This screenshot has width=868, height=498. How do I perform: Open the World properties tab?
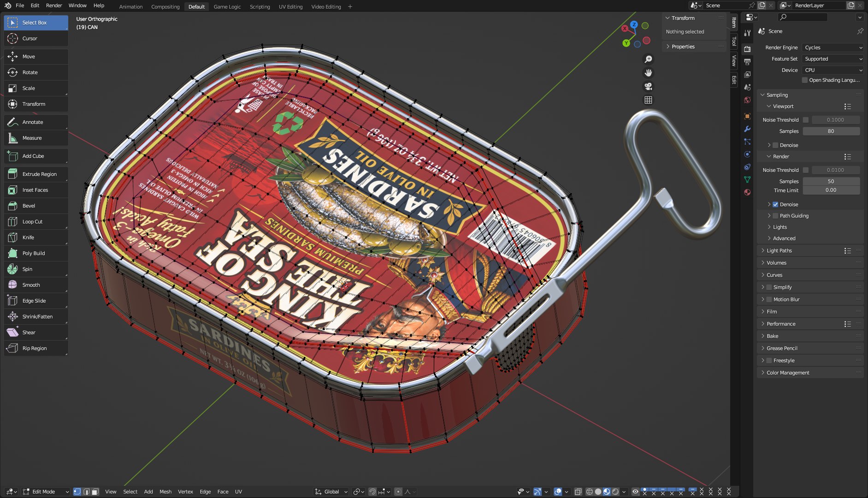tap(747, 100)
